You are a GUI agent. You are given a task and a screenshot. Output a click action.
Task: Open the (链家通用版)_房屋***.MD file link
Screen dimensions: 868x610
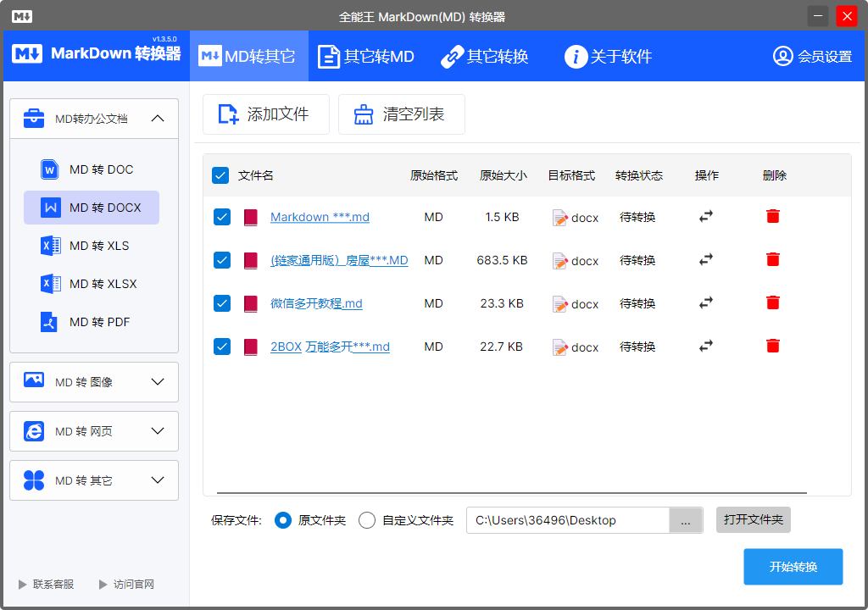point(339,260)
